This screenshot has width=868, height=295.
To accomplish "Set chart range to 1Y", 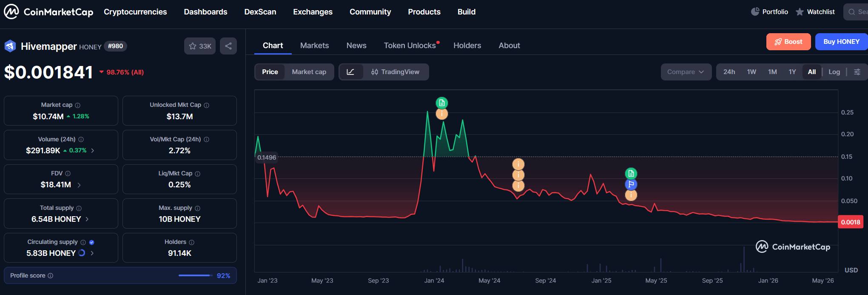I will 792,72.
